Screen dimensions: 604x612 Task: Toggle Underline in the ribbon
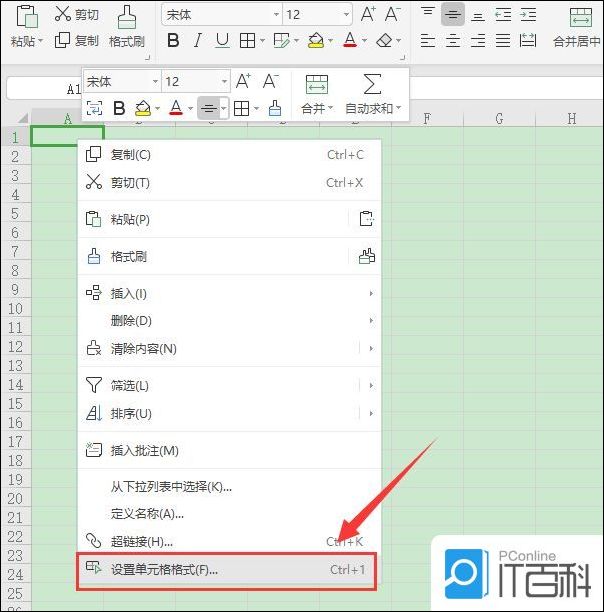[x=222, y=40]
